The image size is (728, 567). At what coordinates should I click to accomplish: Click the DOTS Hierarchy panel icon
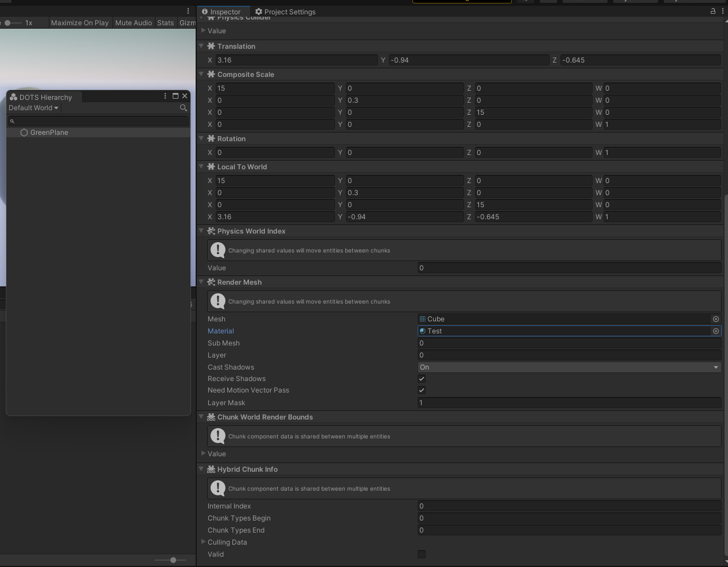(x=14, y=97)
